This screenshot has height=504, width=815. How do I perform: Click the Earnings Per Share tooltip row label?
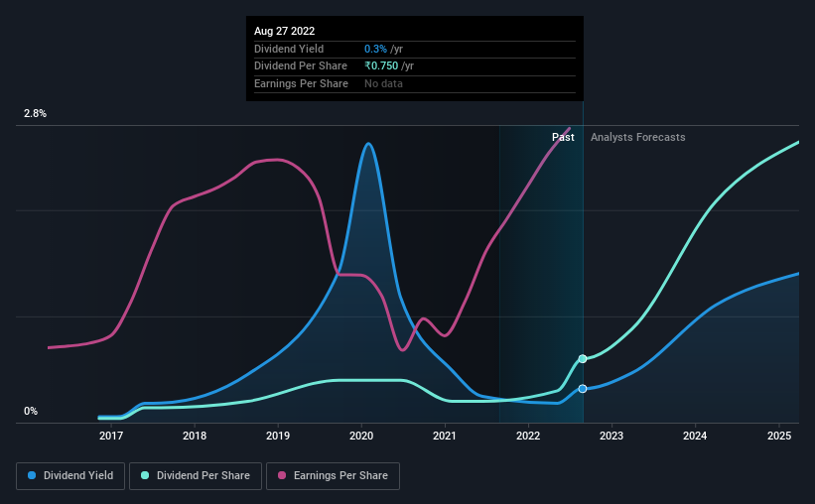pos(301,83)
